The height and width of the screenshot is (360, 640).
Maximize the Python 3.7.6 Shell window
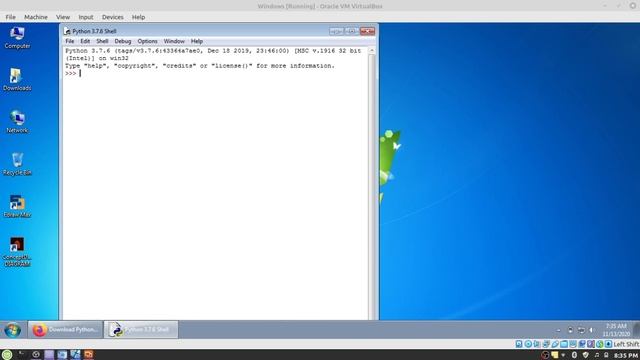(352, 31)
